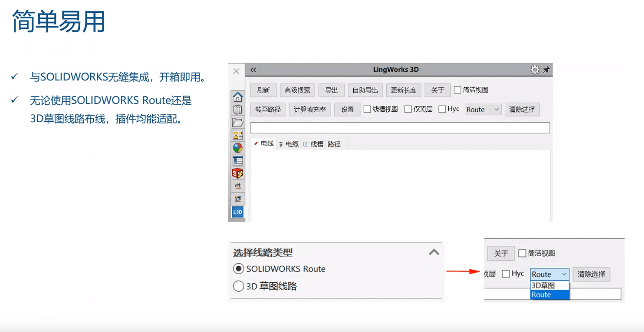Click the 计算填充率 button
This screenshot has width=644, height=332.
pyautogui.click(x=310, y=109)
